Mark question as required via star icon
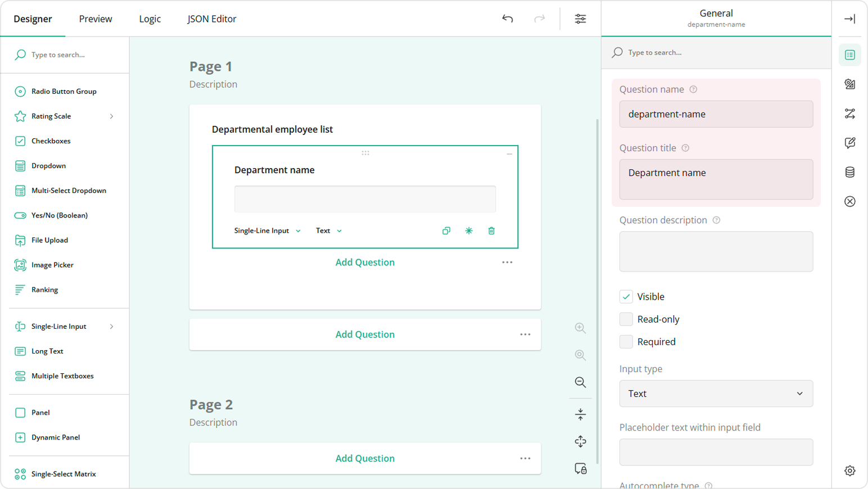The image size is (868, 489). [468, 230]
